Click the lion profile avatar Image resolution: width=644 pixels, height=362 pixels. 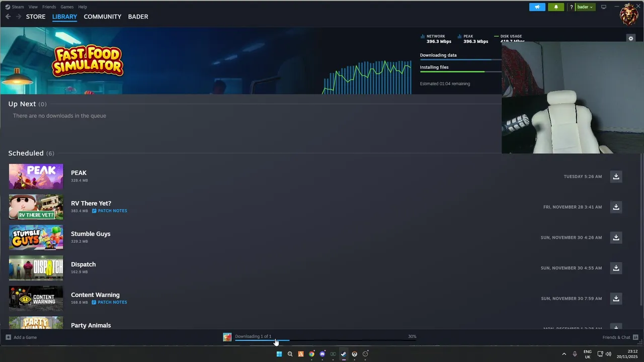[629, 14]
